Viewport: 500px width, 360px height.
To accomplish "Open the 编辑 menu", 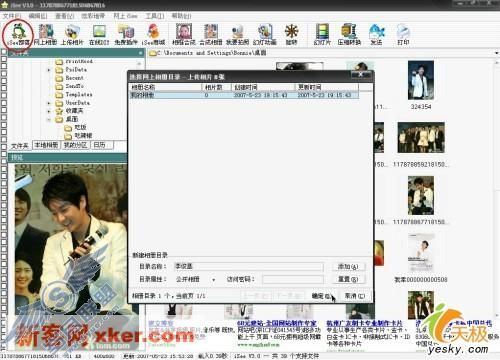I will [38, 16].
